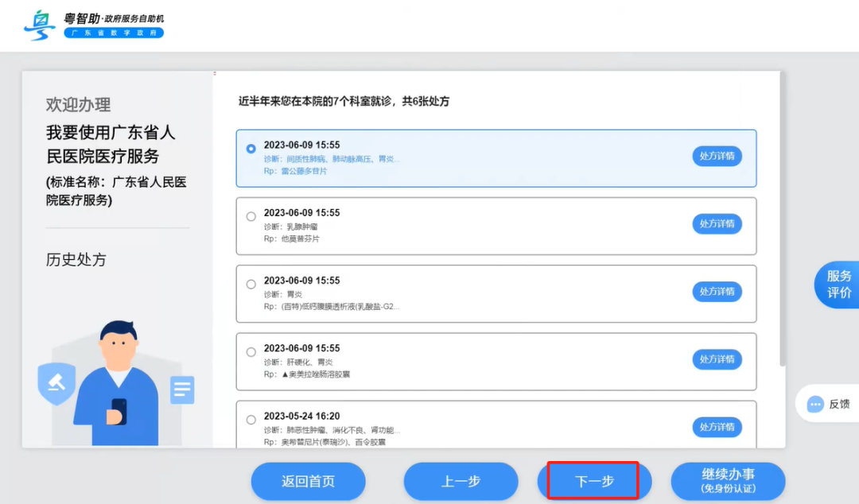Select the 乳腺肿瘤 prescription radio button
Image resolution: width=859 pixels, height=504 pixels.
tap(251, 215)
